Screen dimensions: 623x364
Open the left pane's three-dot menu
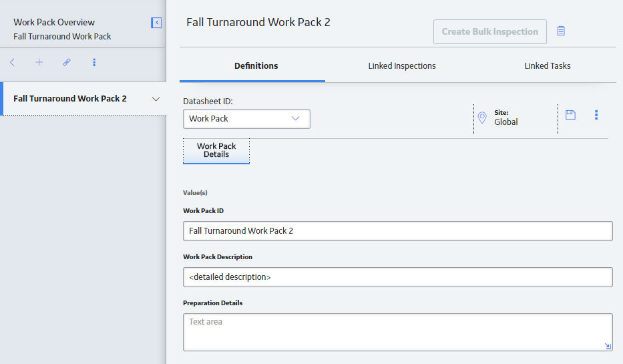click(x=94, y=62)
